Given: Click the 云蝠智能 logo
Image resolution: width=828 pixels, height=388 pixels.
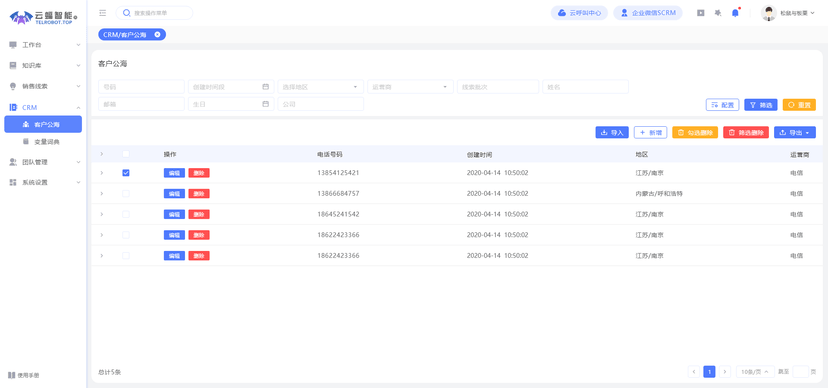Looking at the screenshot, I should (x=43, y=17).
